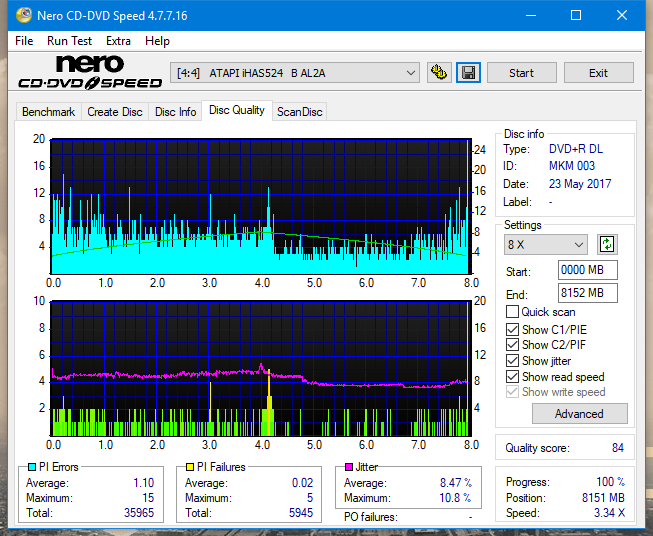Click the Start button

click(521, 73)
